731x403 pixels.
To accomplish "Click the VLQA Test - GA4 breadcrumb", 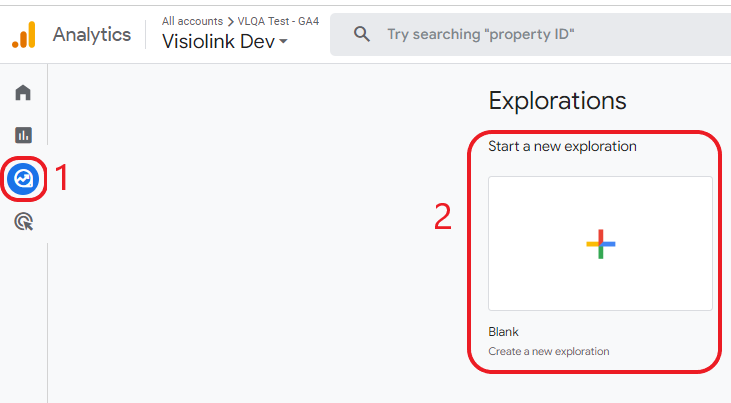I will point(278,21).
